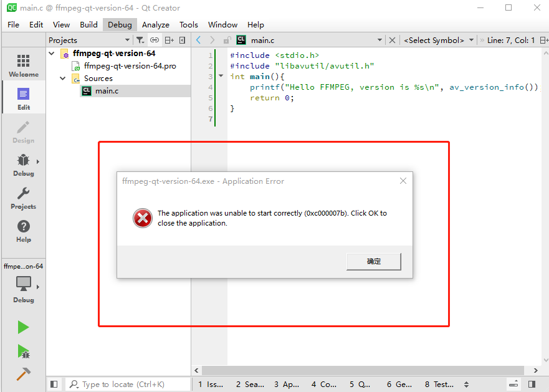Screen dimensions: 549x392
Task: Click the file lock read-only icon
Action: click(x=227, y=41)
